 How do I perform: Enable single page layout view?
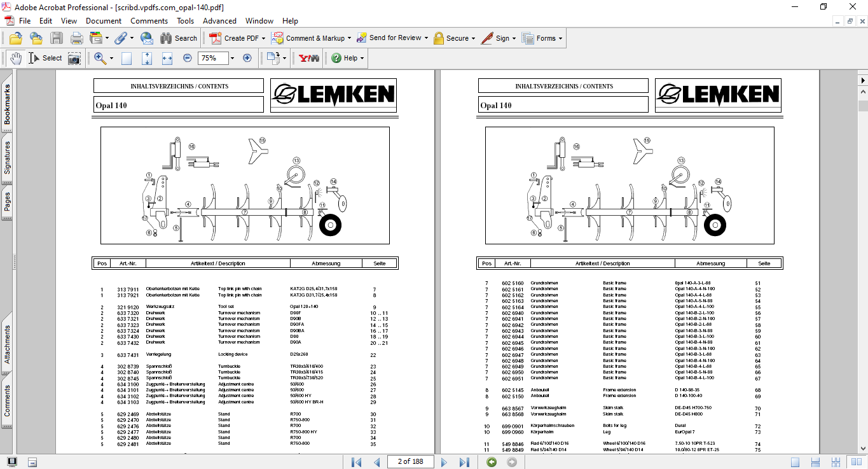click(795, 462)
